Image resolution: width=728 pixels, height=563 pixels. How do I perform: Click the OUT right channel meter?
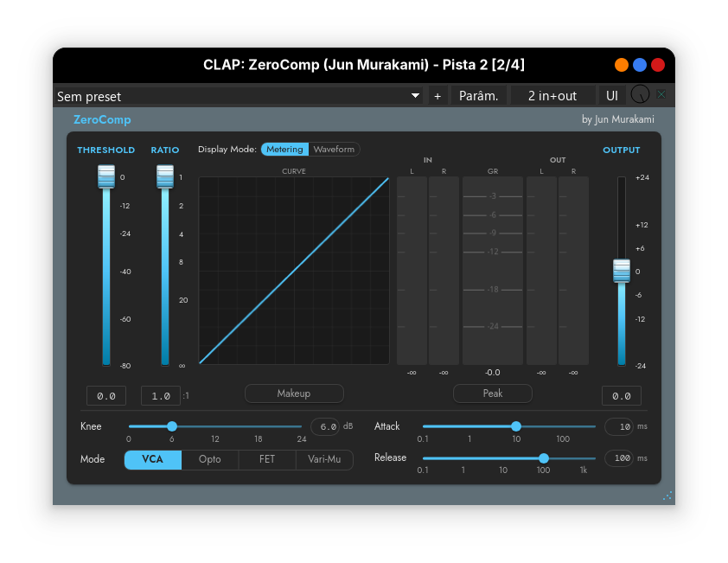click(573, 271)
